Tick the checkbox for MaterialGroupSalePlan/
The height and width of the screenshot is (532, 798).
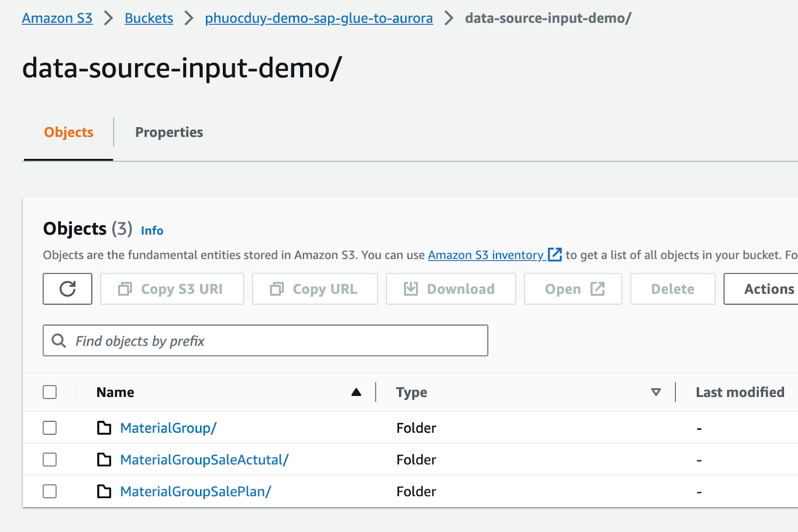pyautogui.click(x=50, y=491)
